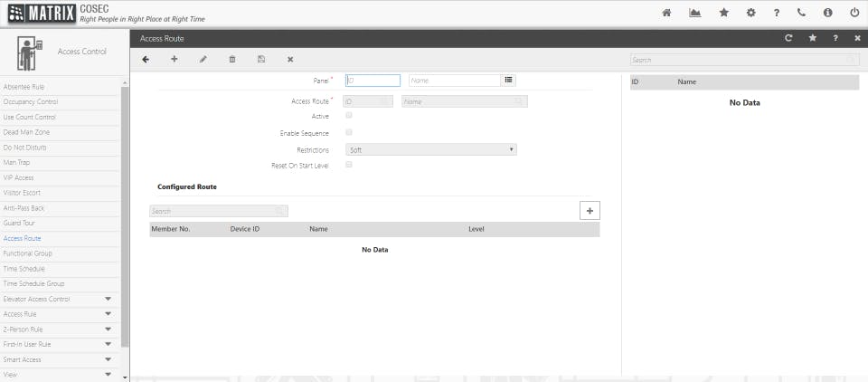Click the Access Route Name field
868x382 pixels.
[465, 101]
